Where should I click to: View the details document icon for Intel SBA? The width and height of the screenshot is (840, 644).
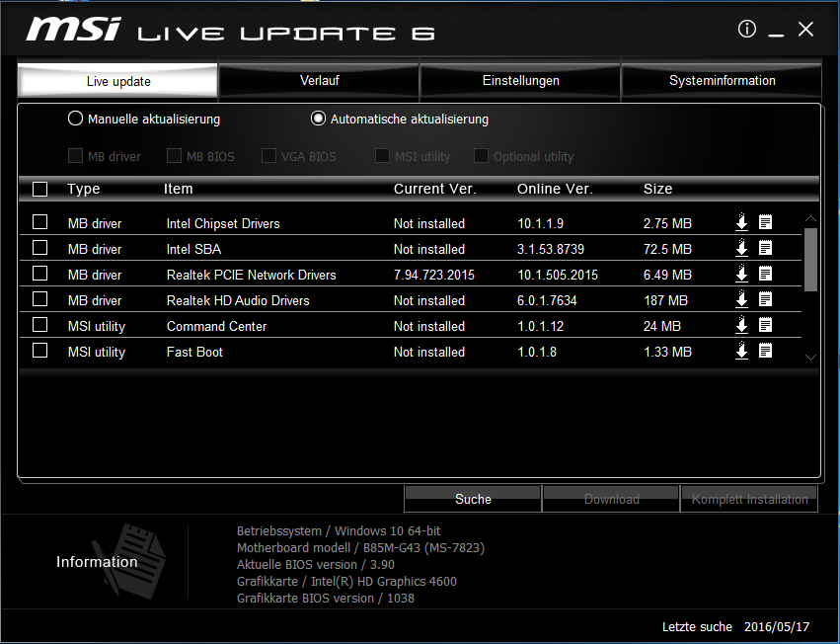click(x=766, y=248)
